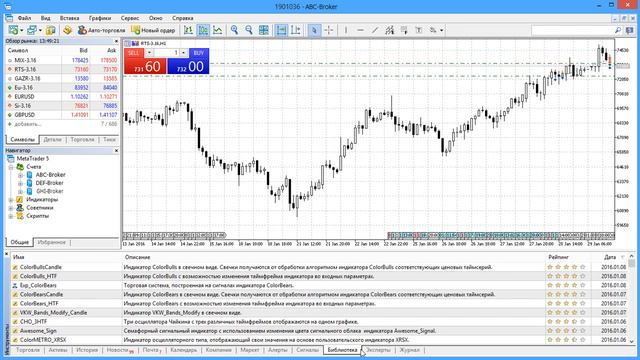Image resolution: width=640 pixels, height=360 pixels.
Task: Click the new chart icon in toolbar
Action: tap(13, 30)
